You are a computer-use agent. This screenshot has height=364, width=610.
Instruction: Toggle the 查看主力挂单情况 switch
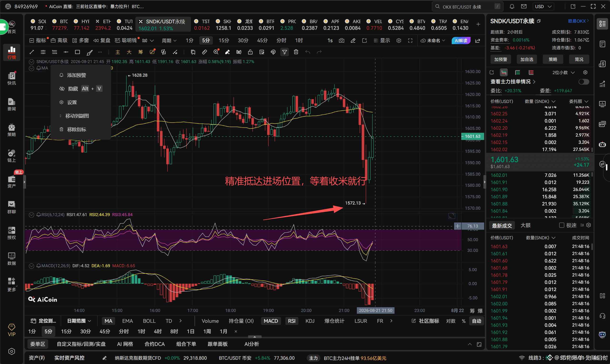point(584,82)
